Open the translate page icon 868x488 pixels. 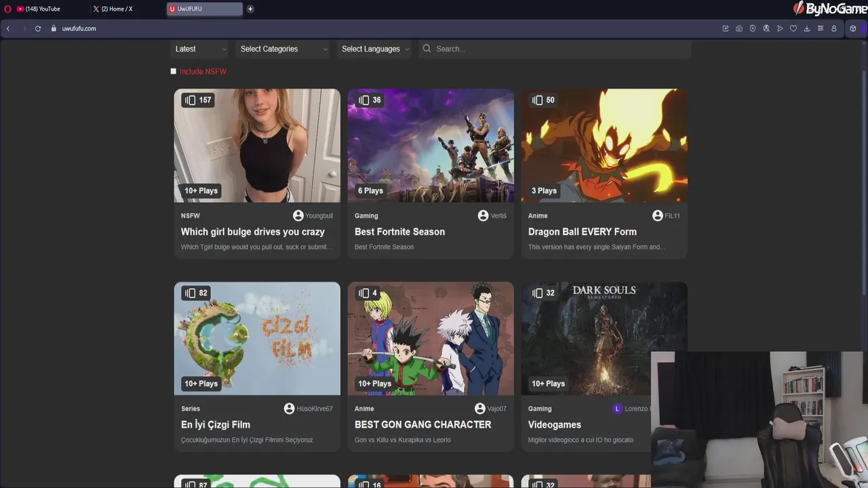coord(766,28)
